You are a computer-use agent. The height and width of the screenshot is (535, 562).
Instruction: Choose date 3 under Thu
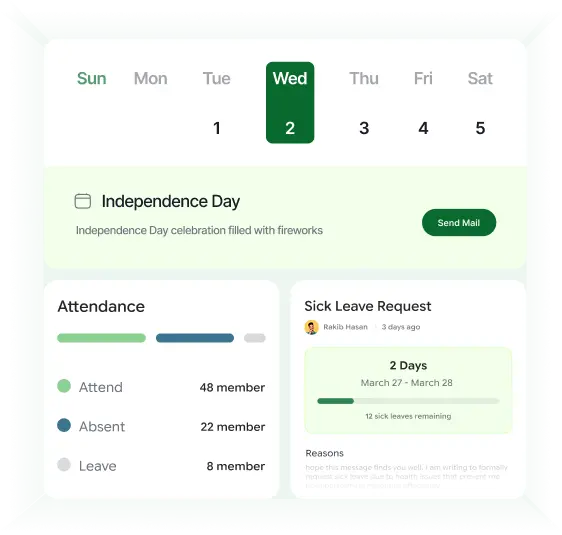[x=364, y=128]
